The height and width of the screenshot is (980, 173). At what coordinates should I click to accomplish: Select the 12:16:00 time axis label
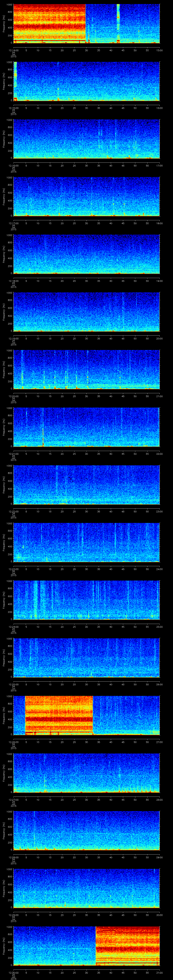point(13,166)
